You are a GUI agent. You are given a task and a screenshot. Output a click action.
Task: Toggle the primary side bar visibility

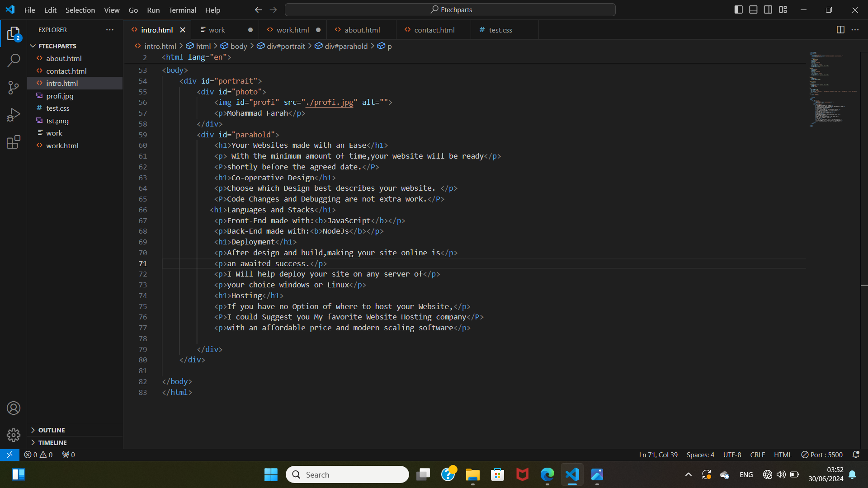pos(738,9)
